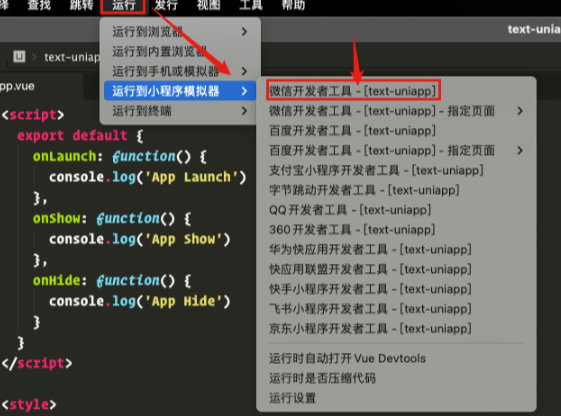Click the console.log('App Show') line
The height and width of the screenshot is (416, 561).
[x=140, y=239]
